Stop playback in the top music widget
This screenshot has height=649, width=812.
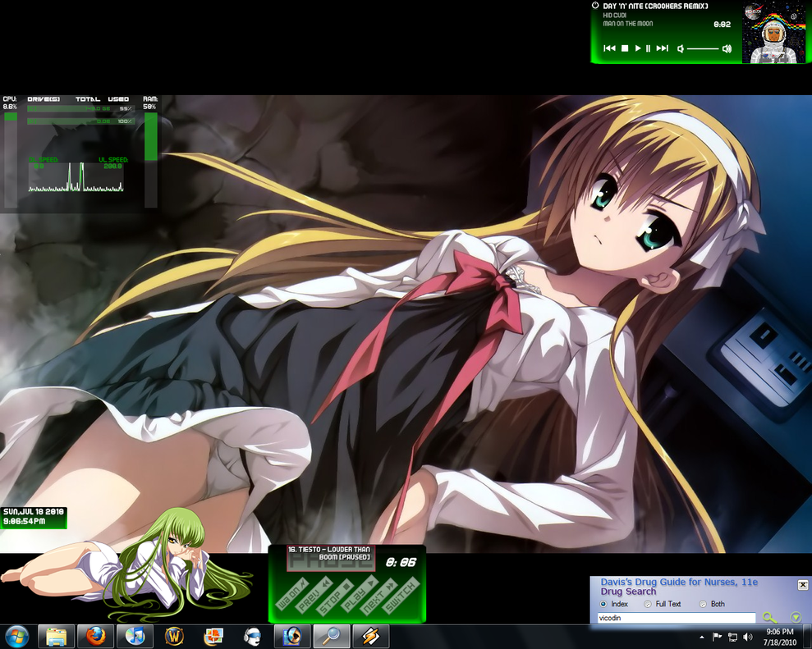pos(624,48)
